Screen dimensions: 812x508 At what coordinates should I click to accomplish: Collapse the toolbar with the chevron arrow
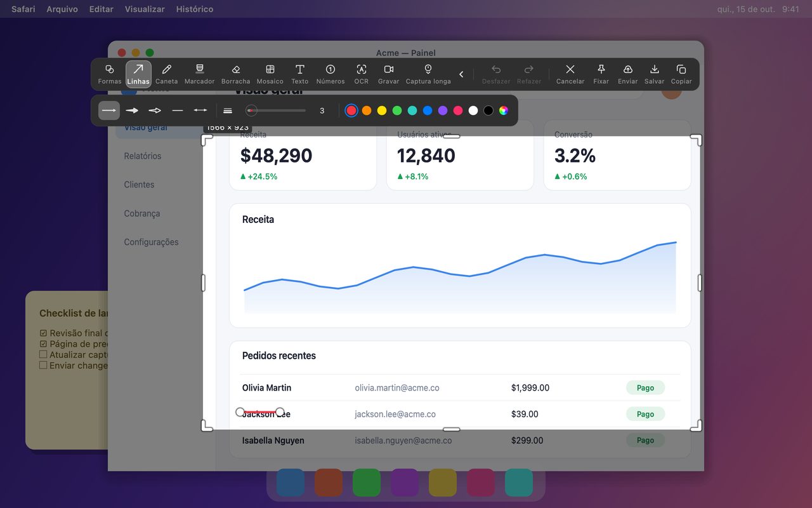click(461, 74)
